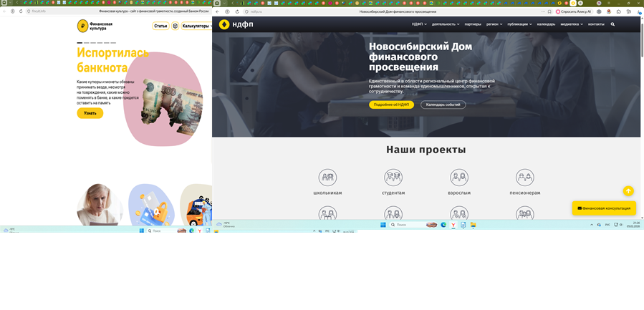Select the студентам project icon
This screenshot has height=310, width=644.
point(393,177)
